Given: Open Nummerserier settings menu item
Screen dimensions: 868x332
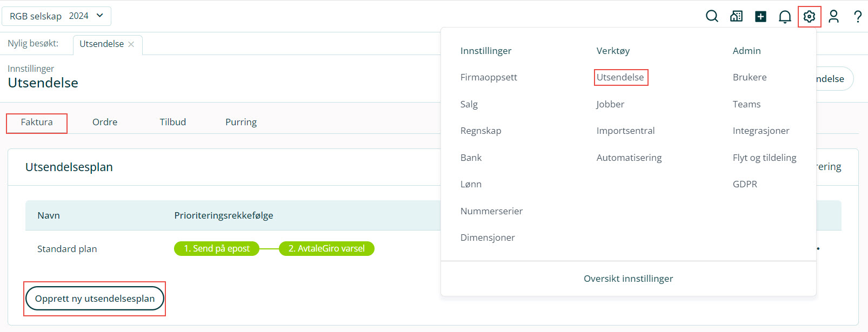Looking at the screenshot, I should [x=491, y=211].
